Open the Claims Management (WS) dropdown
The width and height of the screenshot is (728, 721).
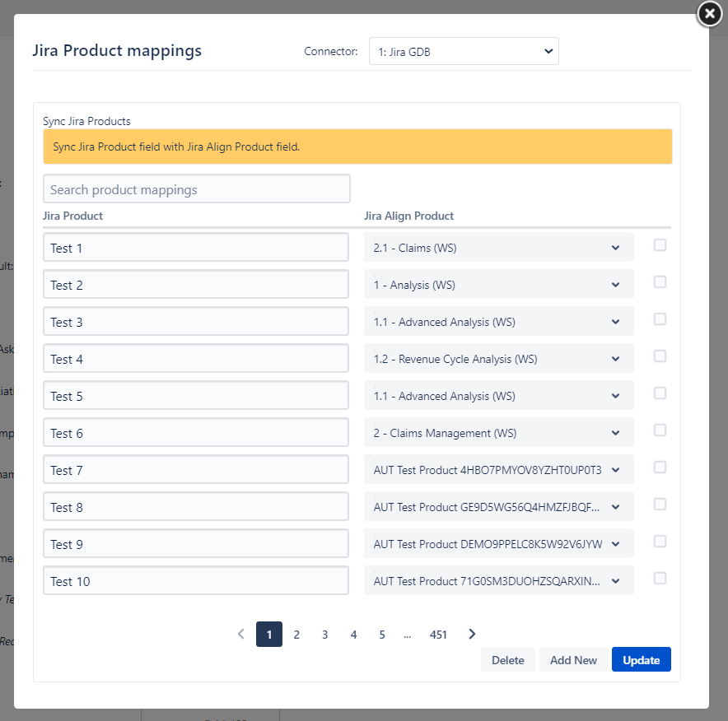(x=498, y=433)
